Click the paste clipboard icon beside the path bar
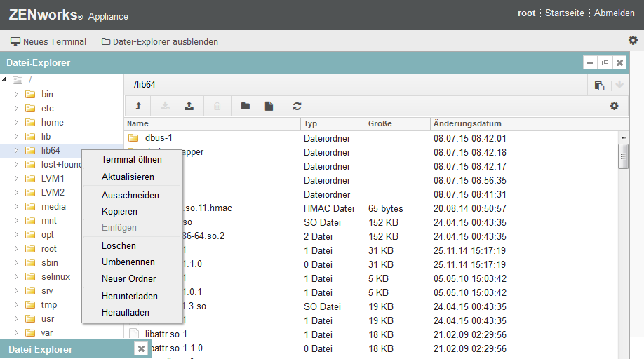The width and height of the screenshot is (644, 359). (599, 86)
